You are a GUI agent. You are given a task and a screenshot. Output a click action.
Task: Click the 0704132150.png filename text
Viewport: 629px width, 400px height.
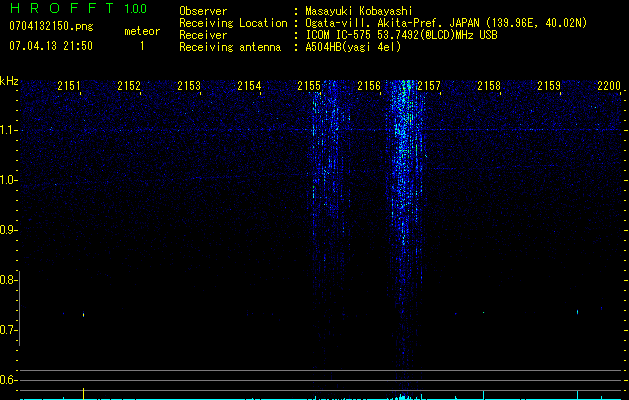click(x=51, y=26)
